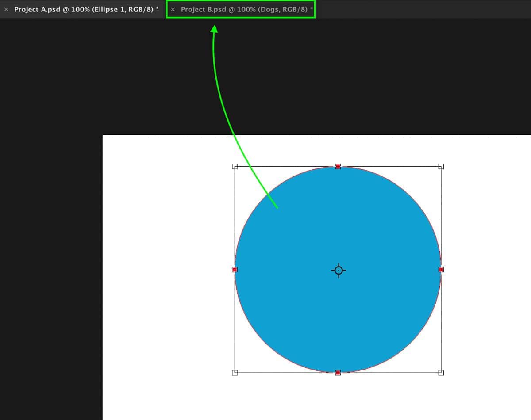The height and width of the screenshot is (420, 531).
Task: Select the top-middle transform handle
Action: tap(338, 167)
